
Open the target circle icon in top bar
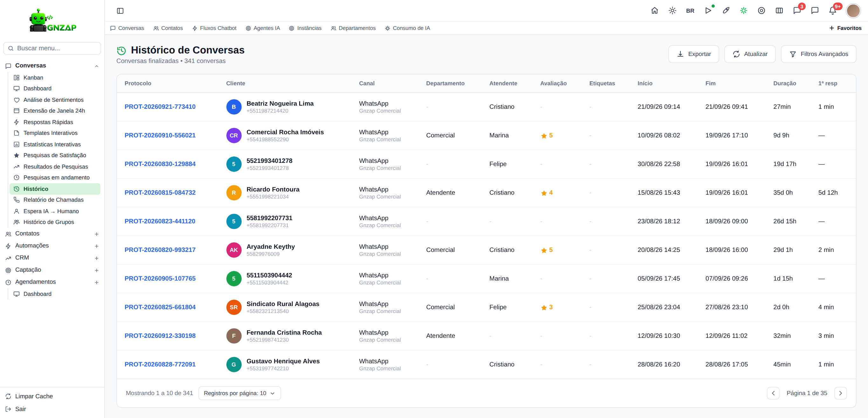click(761, 11)
